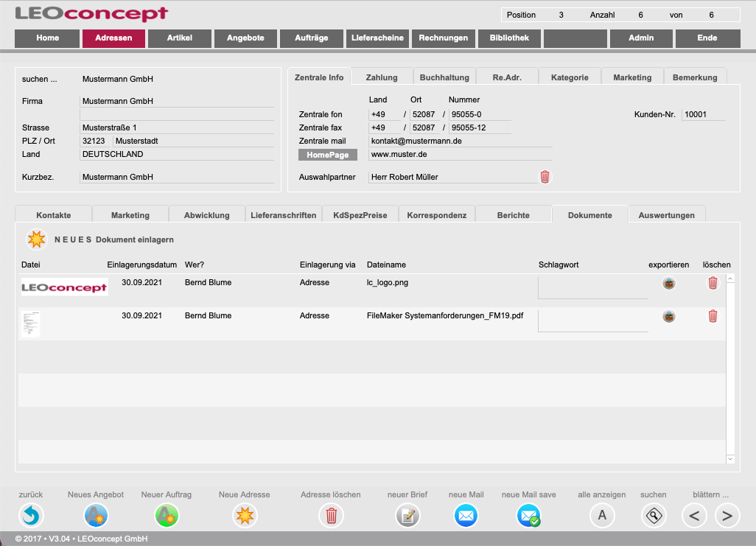Open the suchen magnifier icon
Screen dimensions: 756x546
point(654,516)
